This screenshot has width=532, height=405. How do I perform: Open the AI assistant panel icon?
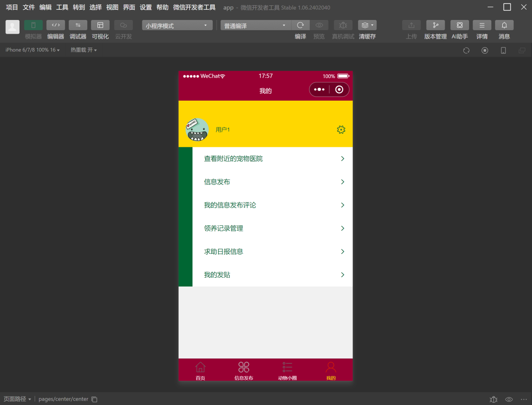coord(459,25)
